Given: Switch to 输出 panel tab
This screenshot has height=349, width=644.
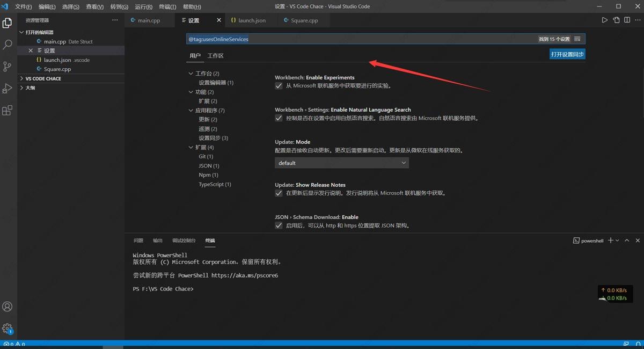Looking at the screenshot, I should (158, 241).
